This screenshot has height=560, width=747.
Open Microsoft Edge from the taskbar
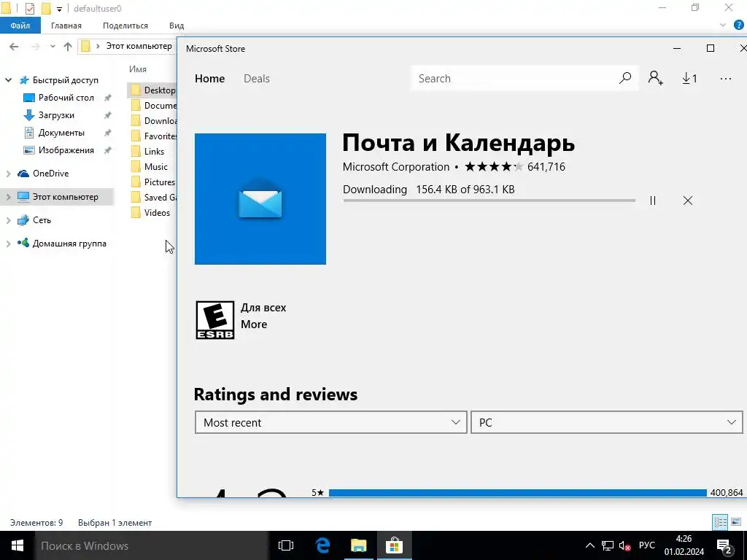pyautogui.click(x=323, y=545)
